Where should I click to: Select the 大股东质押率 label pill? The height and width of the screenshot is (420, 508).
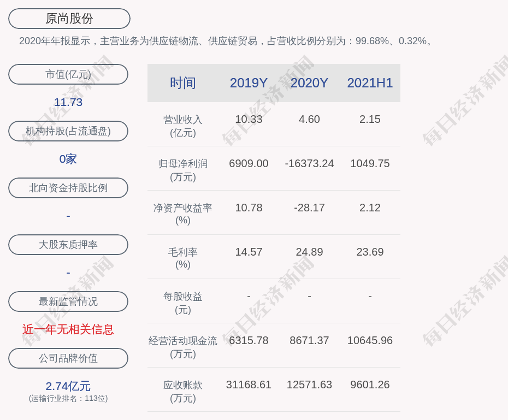click(x=68, y=245)
